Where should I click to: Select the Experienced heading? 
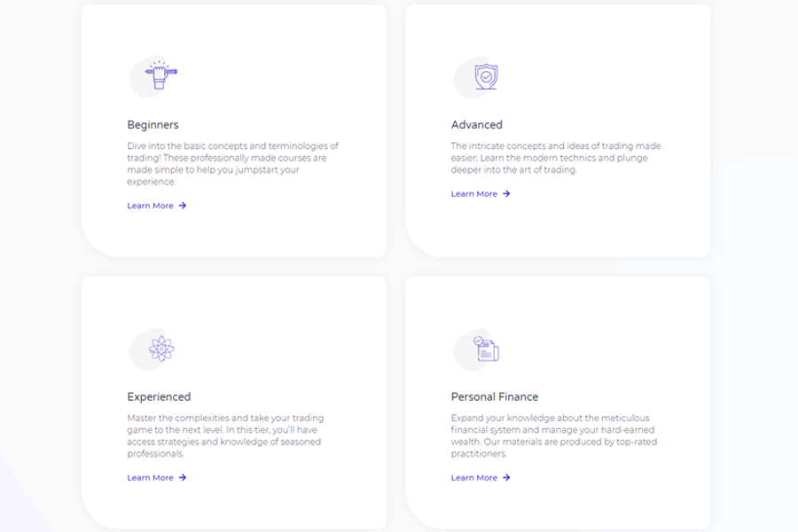click(x=159, y=397)
